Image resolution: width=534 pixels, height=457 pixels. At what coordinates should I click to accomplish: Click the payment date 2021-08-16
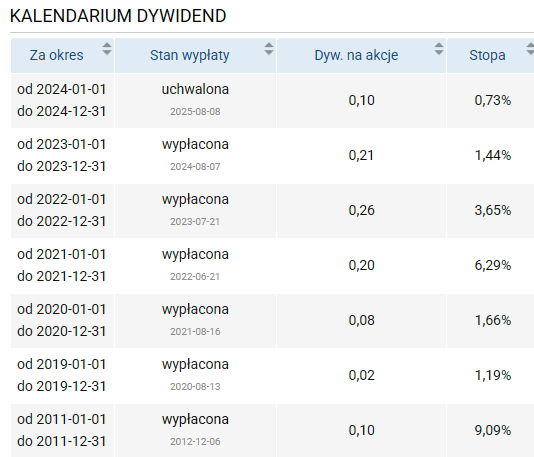click(x=195, y=332)
